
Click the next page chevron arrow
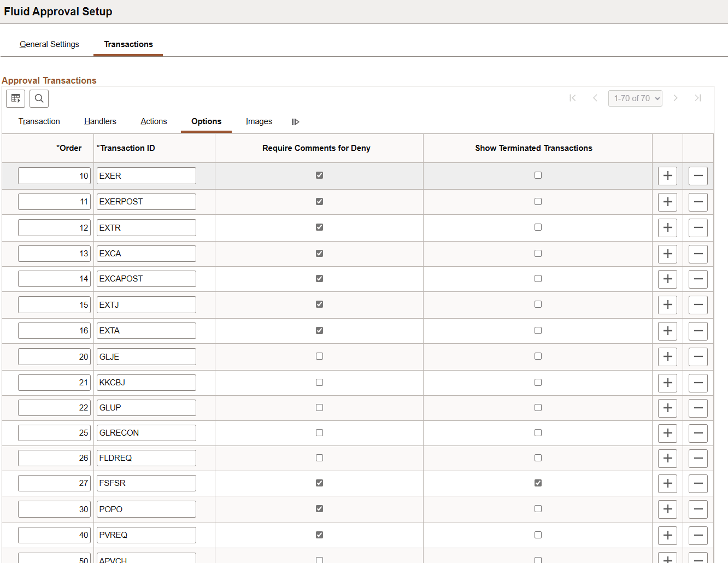coord(676,98)
